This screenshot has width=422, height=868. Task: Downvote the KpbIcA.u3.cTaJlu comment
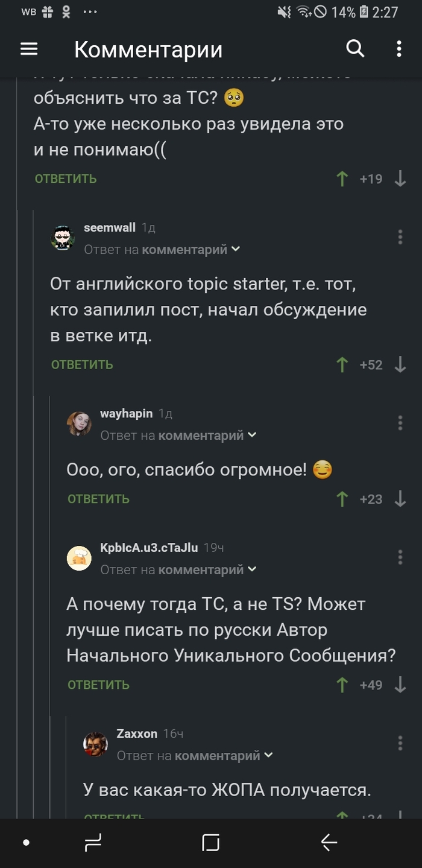click(400, 685)
